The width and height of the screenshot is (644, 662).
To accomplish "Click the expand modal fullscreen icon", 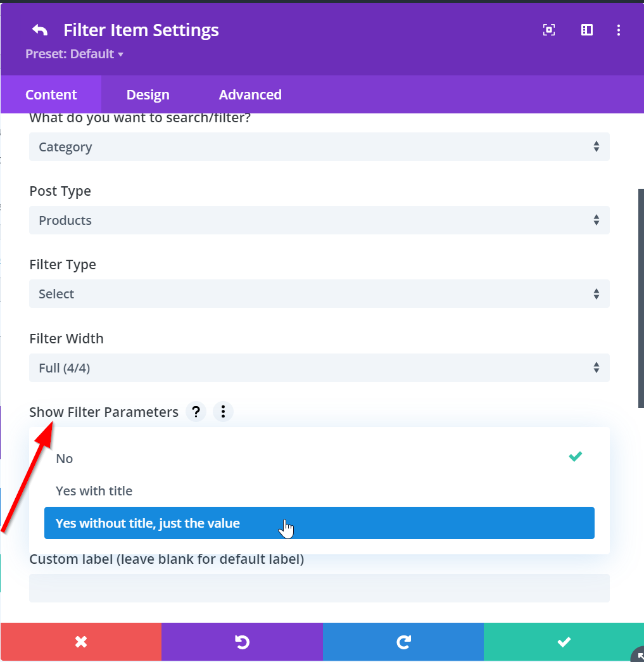I will (x=549, y=30).
